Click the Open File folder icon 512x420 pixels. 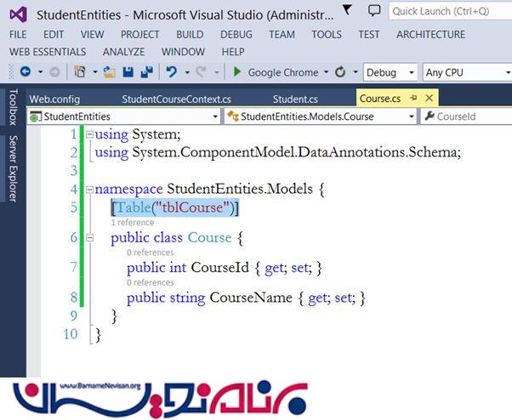pyautogui.click(x=111, y=72)
